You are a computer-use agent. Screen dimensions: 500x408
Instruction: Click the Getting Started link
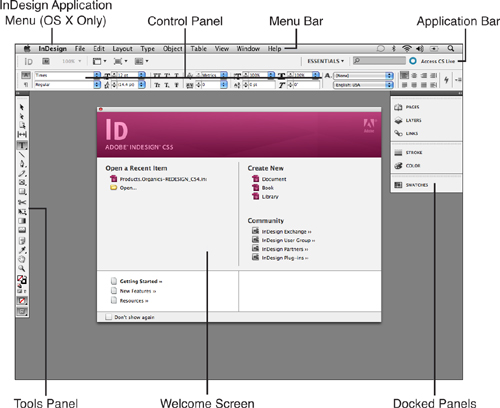click(x=136, y=281)
